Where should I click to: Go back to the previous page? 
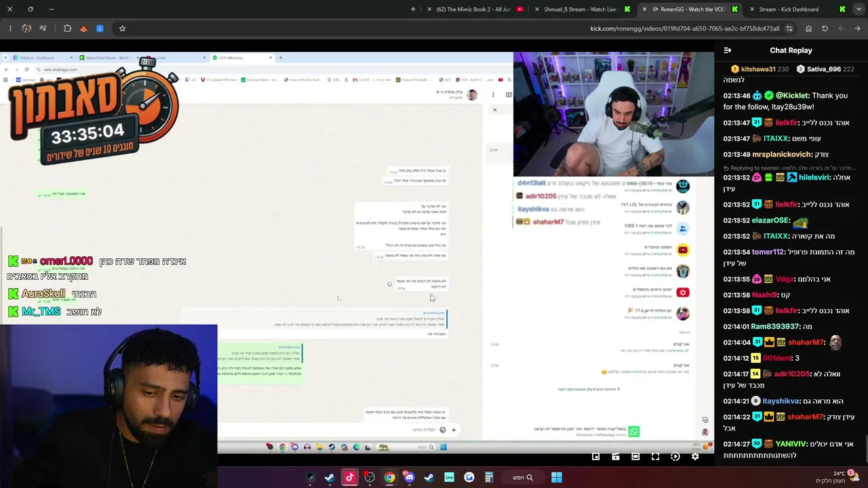coord(857,28)
